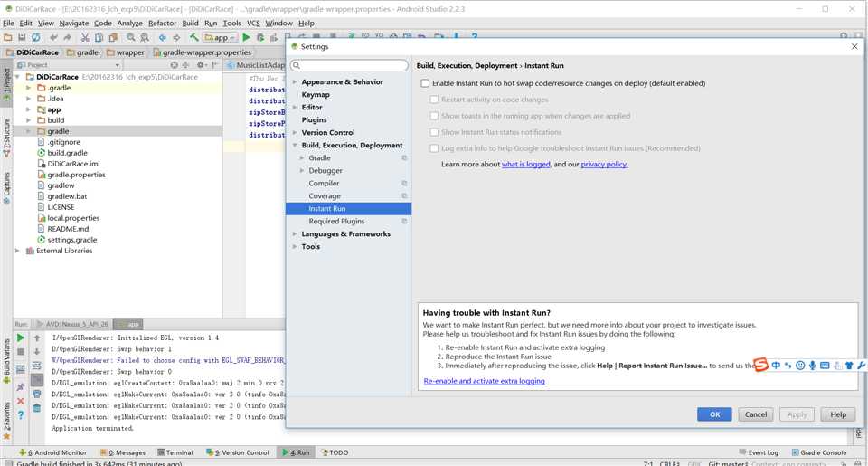Click the Cut scissors icon
The image size is (868, 466).
(85, 38)
